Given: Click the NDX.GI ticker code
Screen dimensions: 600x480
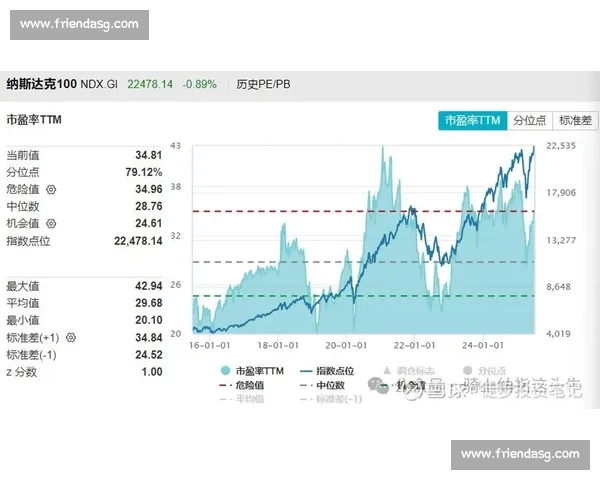Looking at the screenshot, I should tap(97, 84).
